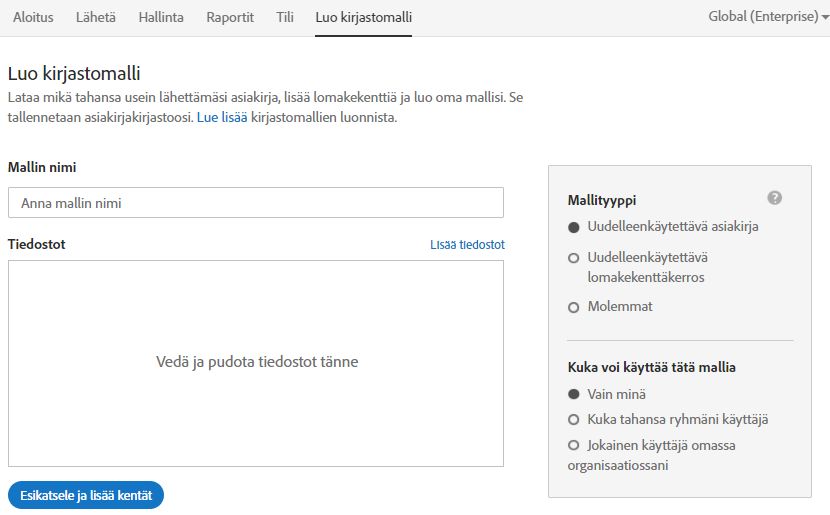Click the Mallin nimi label
Viewport: 830px width, 515px height.
click(x=42, y=167)
